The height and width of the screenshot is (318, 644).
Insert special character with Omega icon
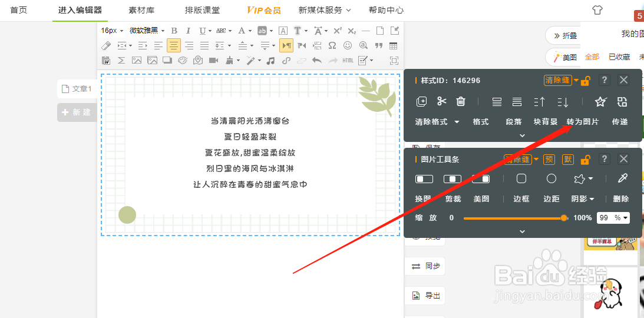coord(332,45)
